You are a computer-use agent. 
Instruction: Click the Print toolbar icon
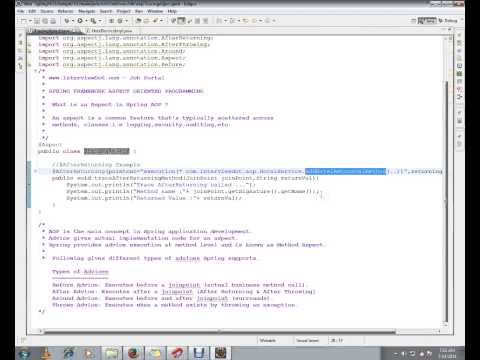(x=53, y=21)
